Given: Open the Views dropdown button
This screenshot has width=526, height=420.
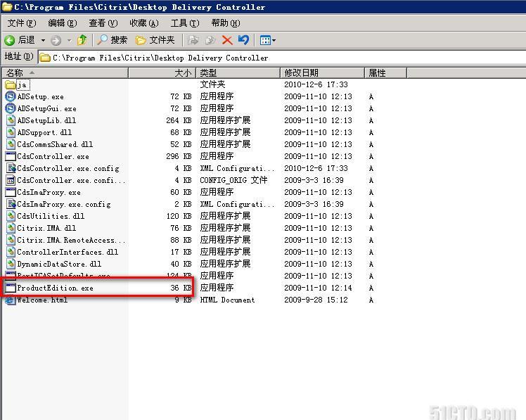Looking at the screenshot, I should coord(268,41).
